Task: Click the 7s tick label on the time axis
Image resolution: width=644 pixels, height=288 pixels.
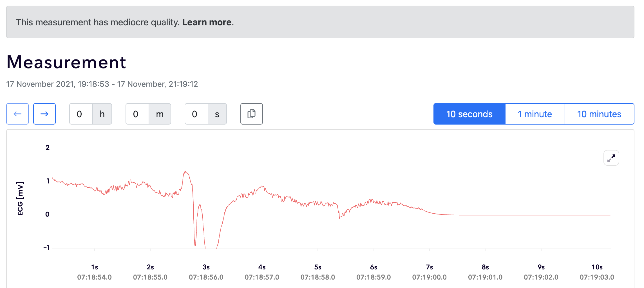Action: (x=429, y=267)
